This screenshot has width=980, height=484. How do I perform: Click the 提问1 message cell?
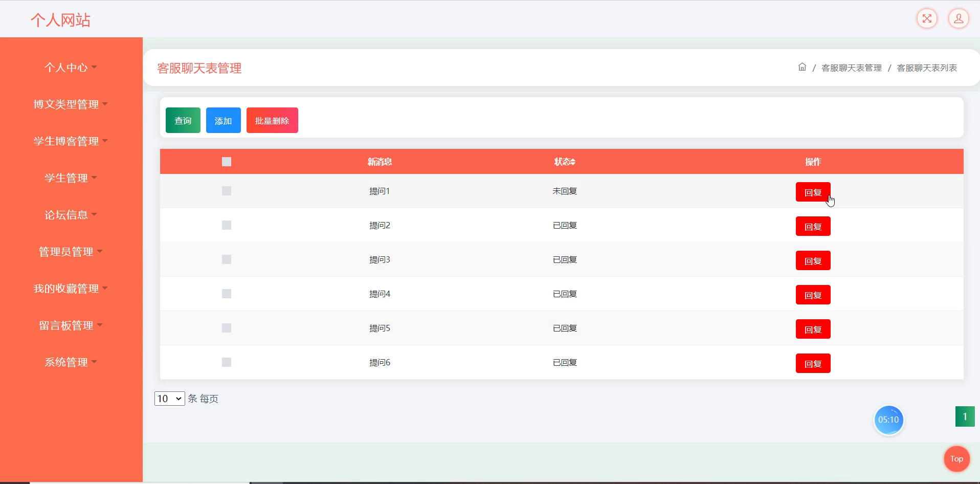pyautogui.click(x=380, y=191)
